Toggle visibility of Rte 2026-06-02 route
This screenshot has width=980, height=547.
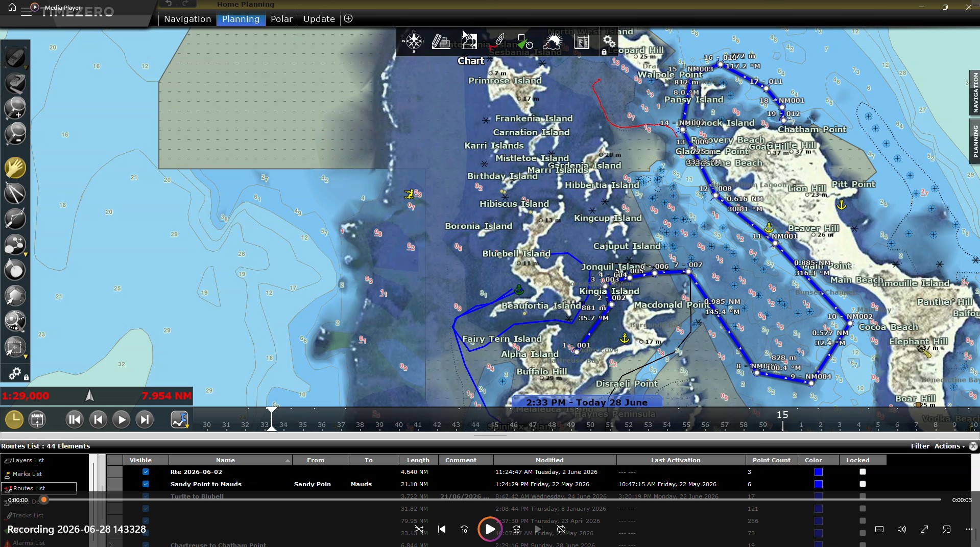click(146, 472)
